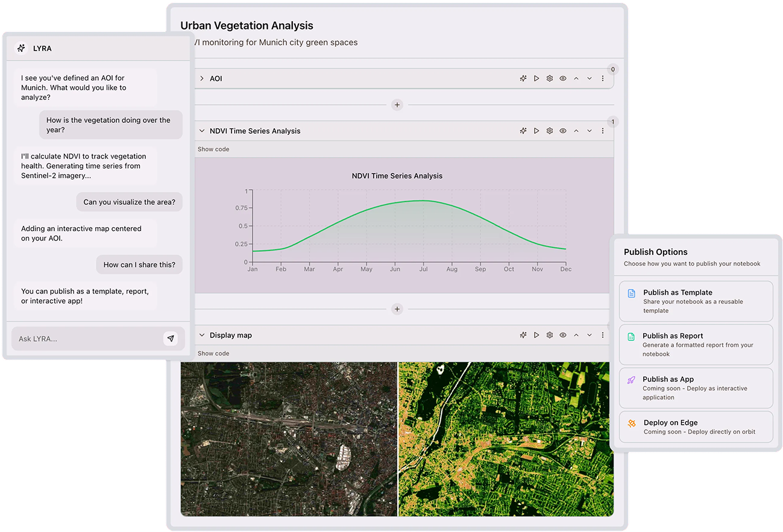This screenshot has width=783, height=532.
Task: Send a message to LYRA
Action: point(171,338)
